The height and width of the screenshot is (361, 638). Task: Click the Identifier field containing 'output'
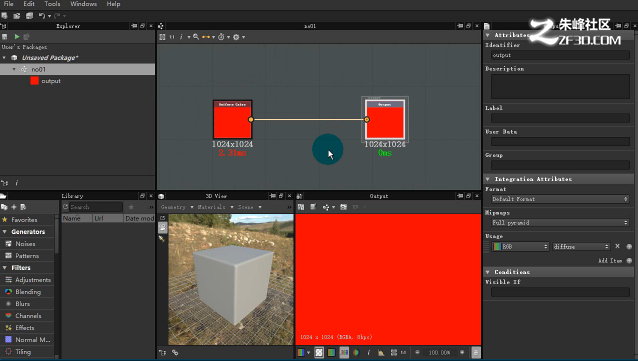[560, 55]
